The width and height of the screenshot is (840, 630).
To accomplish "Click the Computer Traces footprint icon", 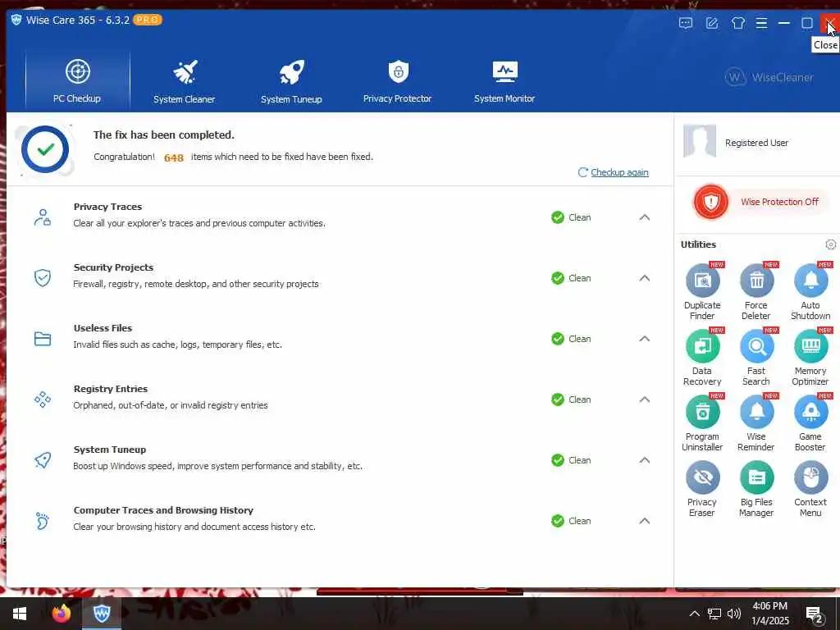I will coord(43,521).
